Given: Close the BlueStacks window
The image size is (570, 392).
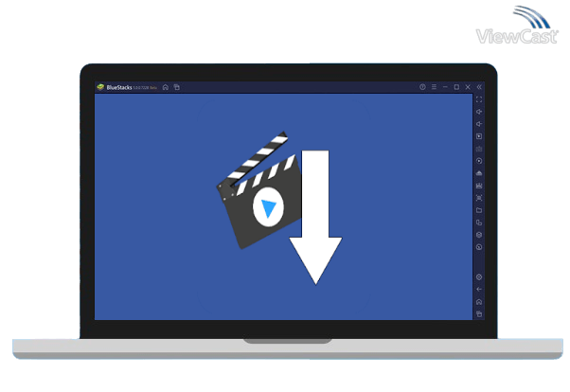Looking at the screenshot, I should click(468, 87).
